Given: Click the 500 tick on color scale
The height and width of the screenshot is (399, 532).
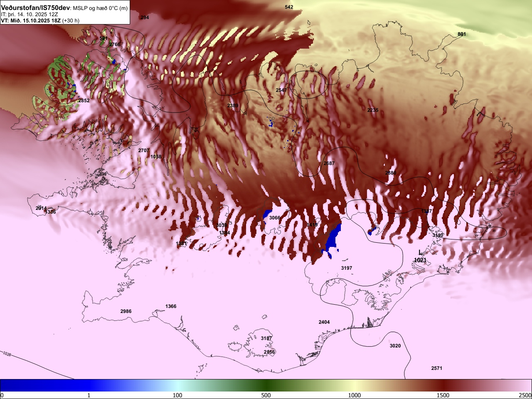Looking at the screenshot, I should pos(266,395).
